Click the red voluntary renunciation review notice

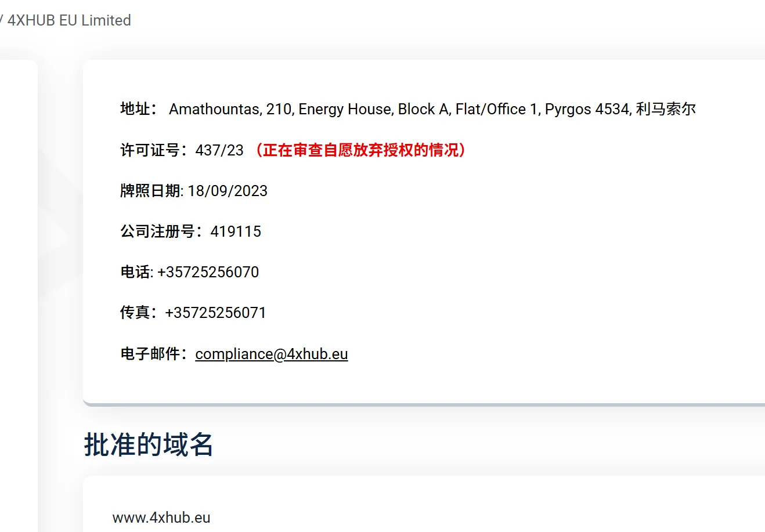(360, 150)
